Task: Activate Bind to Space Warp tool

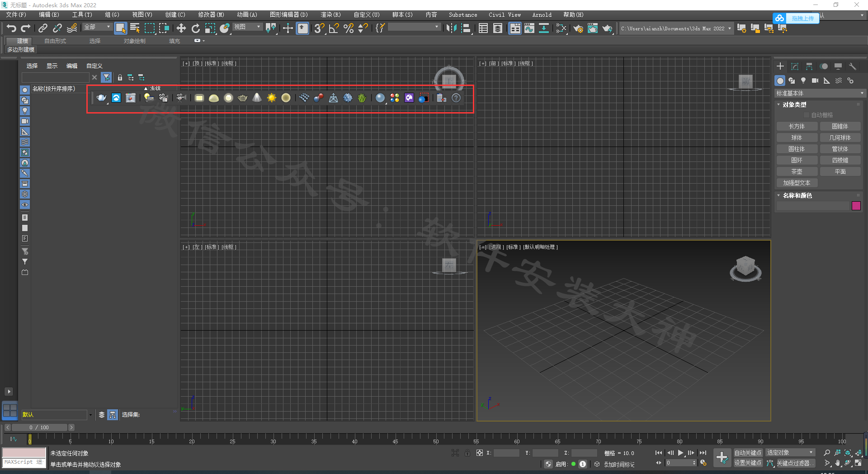Action: click(72, 28)
